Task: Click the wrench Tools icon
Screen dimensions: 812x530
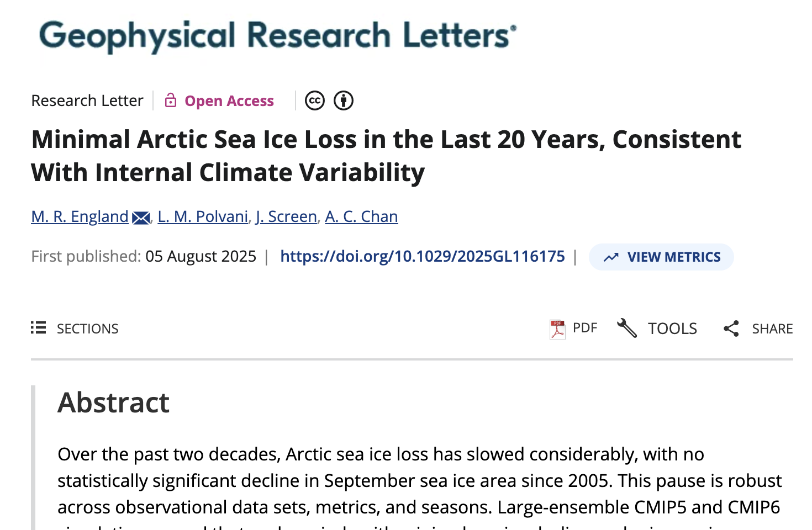Action: pos(627,328)
